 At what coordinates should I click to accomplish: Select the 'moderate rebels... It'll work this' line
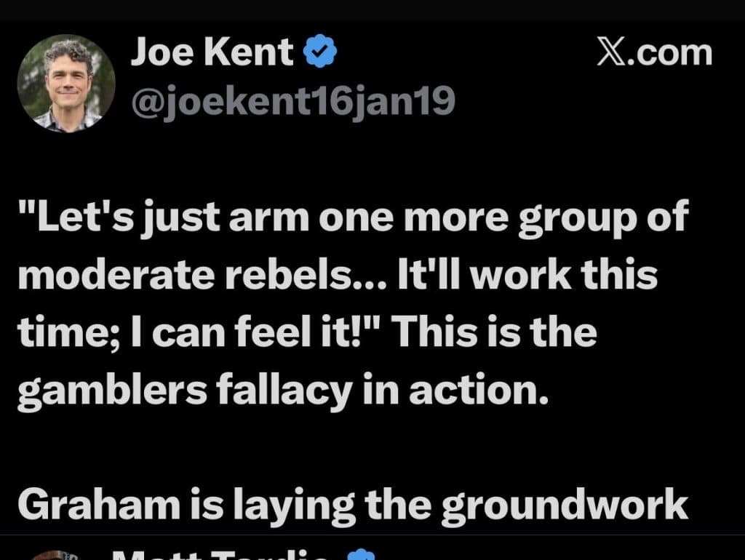(338, 274)
